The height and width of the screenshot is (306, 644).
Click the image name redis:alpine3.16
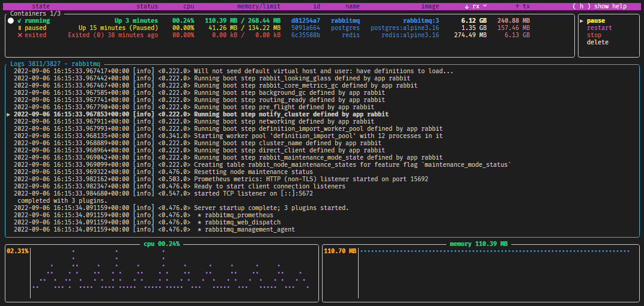[x=410, y=35]
